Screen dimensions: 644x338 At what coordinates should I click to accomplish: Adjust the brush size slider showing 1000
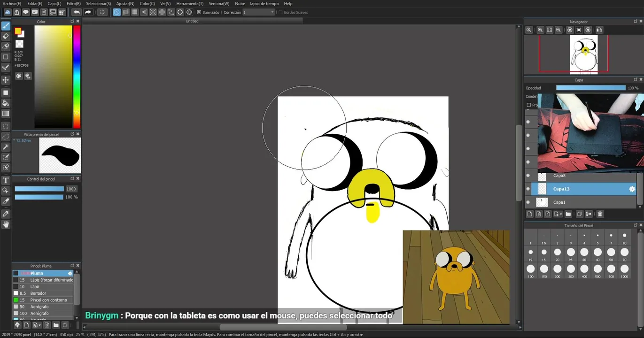coord(39,189)
